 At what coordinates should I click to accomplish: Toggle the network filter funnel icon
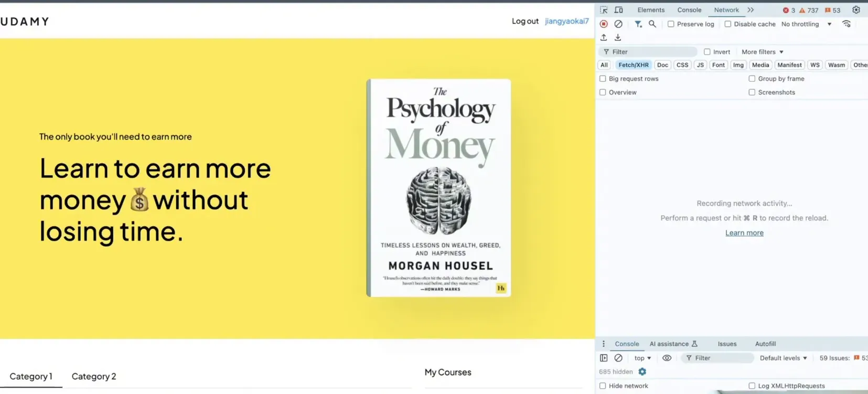point(638,24)
